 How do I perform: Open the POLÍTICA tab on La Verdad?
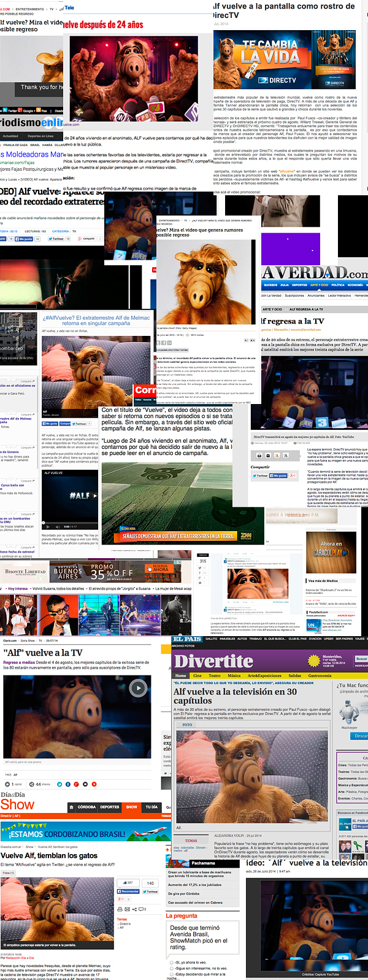click(338, 285)
